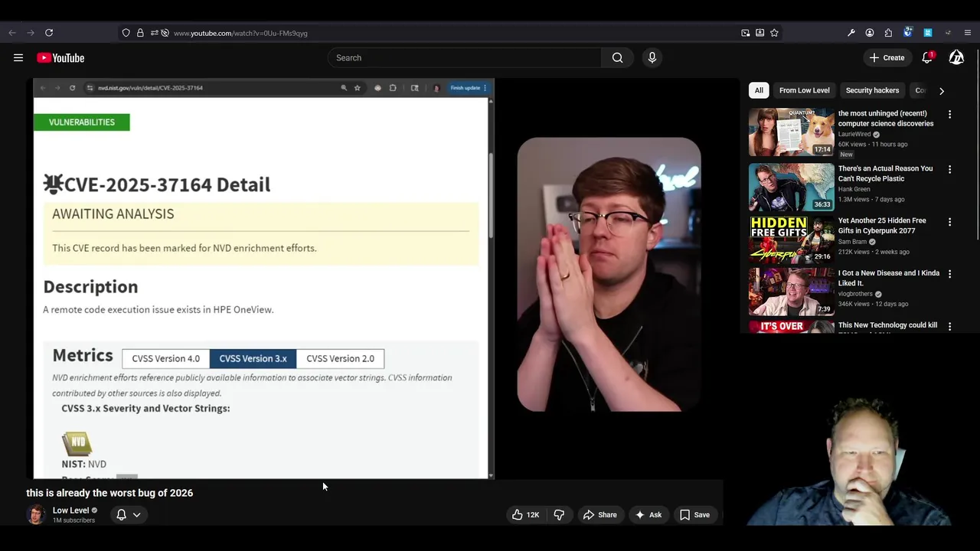Click the Ask button
This screenshot has width=980, height=551.
[x=648, y=515]
